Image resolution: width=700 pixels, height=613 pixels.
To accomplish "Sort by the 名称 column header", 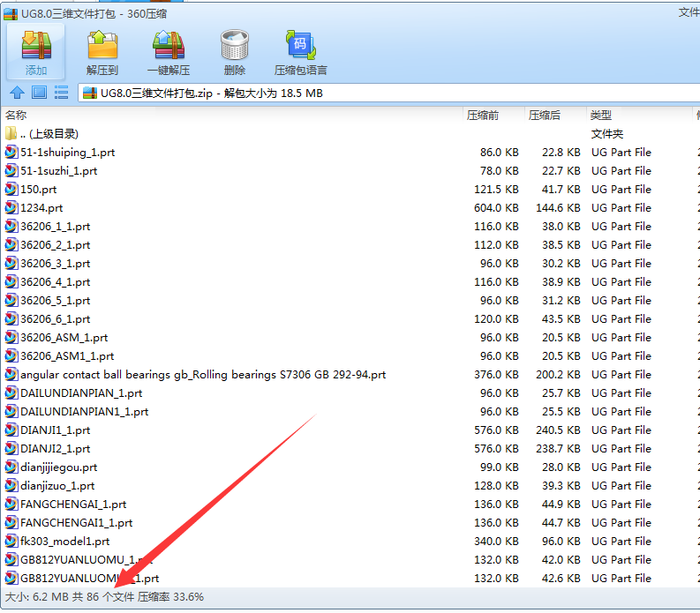I will tap(16, 116).
